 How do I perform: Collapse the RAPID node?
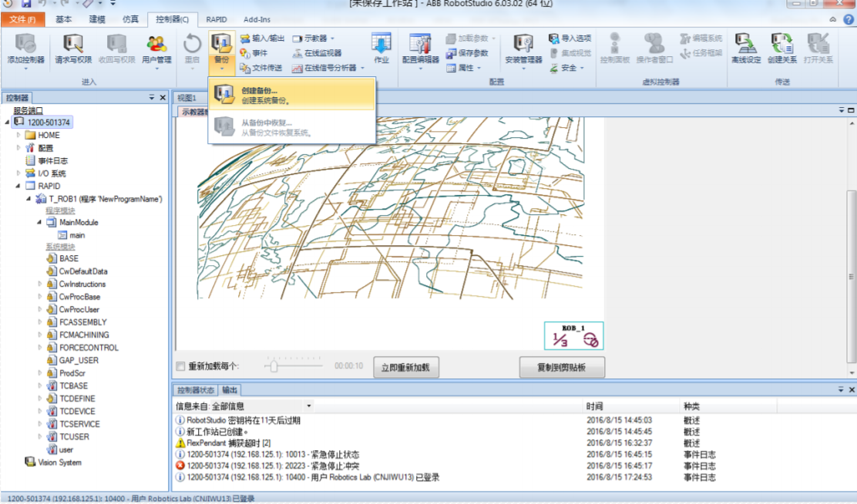pyautogui.click(x=18, y=186)
